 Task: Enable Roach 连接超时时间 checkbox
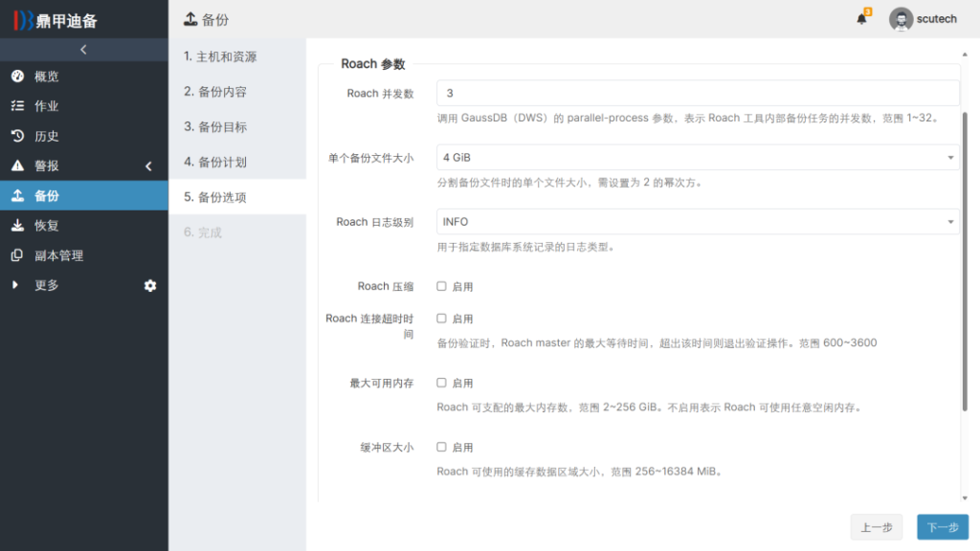point(442,319)
